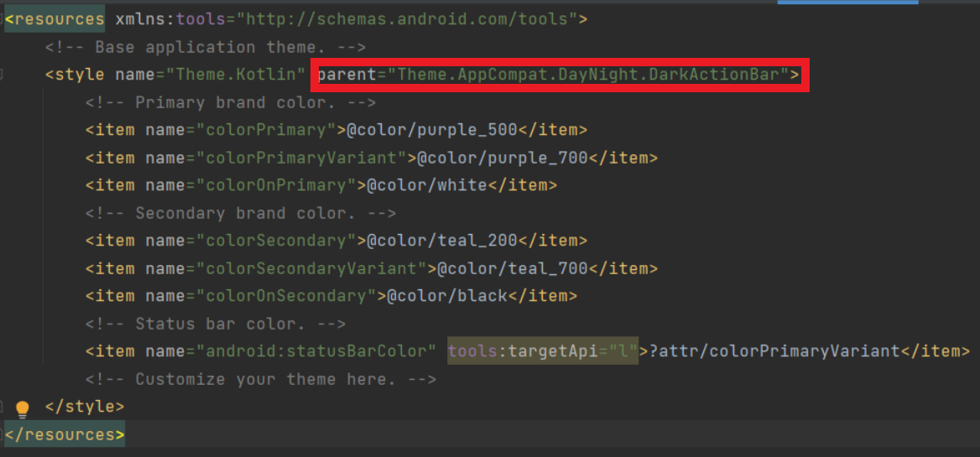Click the "Theme.AppCompat.DayNight.DarkActionBar" parent value
The height and width of the screenshot is (457, 980).
pos(587,75)
